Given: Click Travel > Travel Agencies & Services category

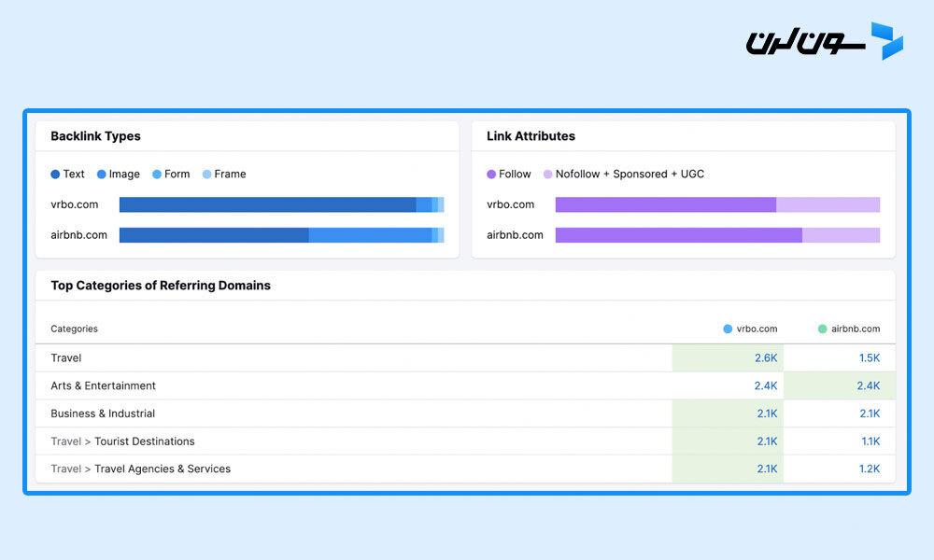Looking at the screenshot, I should click(141, 469).
